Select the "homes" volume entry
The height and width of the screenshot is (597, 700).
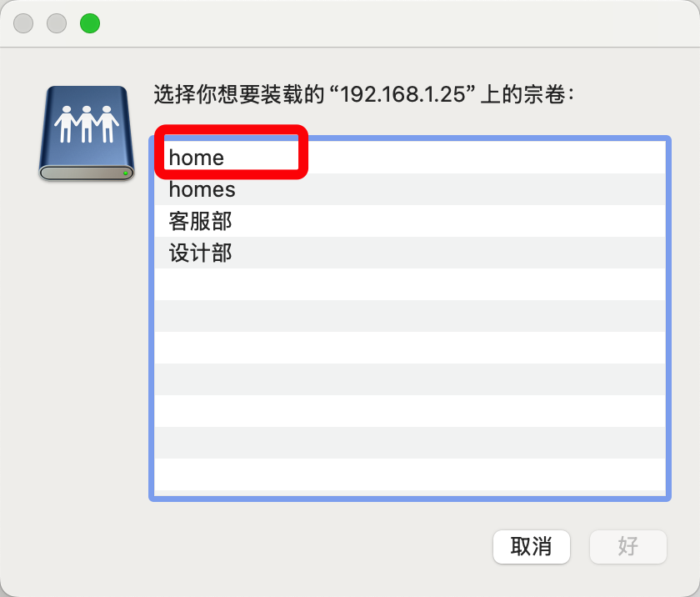pyautogui.click(x=202, y=189)
